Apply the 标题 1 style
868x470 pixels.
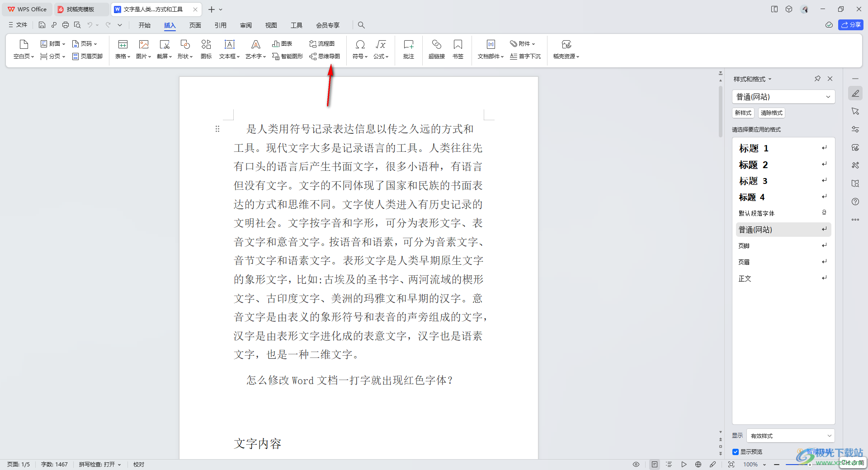(783, 148)
